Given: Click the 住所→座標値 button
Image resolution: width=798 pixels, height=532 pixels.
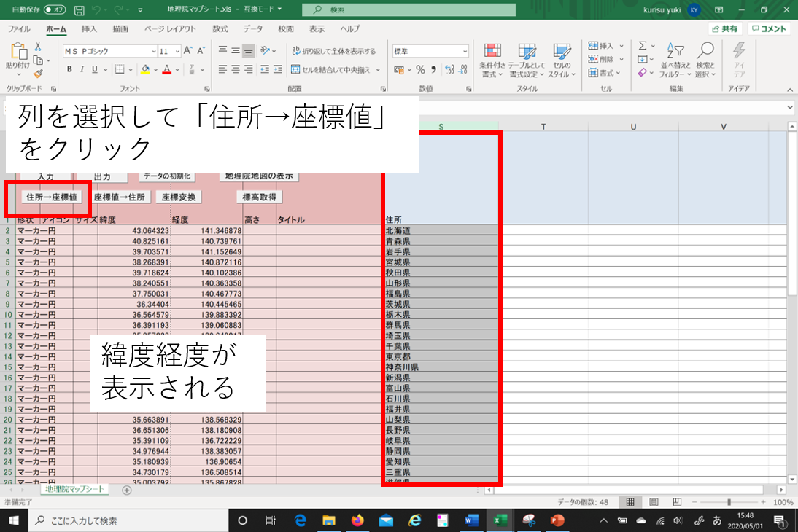Looking at the screenshot, I should tap(51, 197).
